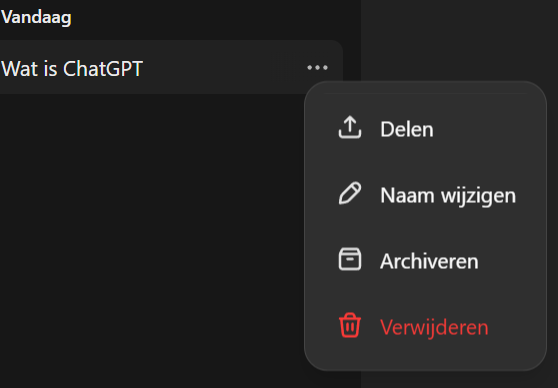The width and height of the screenshot is (558, 388).
Task: Delete the chat via Verwijderen text
Action: click(434, 327)
